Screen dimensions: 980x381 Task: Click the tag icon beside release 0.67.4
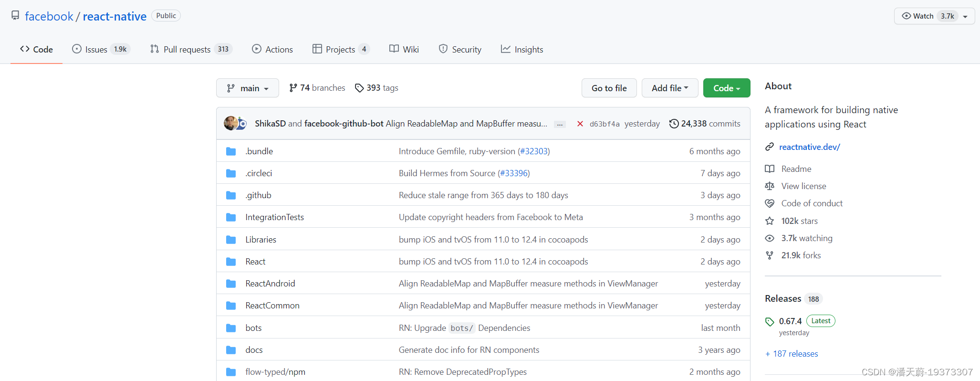(x=770, y=322)
